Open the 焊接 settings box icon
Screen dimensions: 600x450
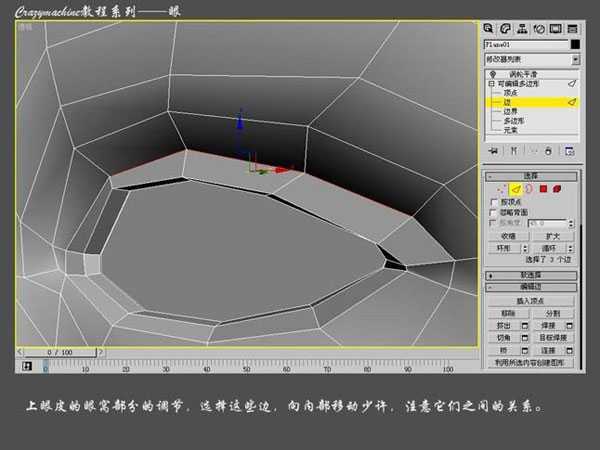570,326
